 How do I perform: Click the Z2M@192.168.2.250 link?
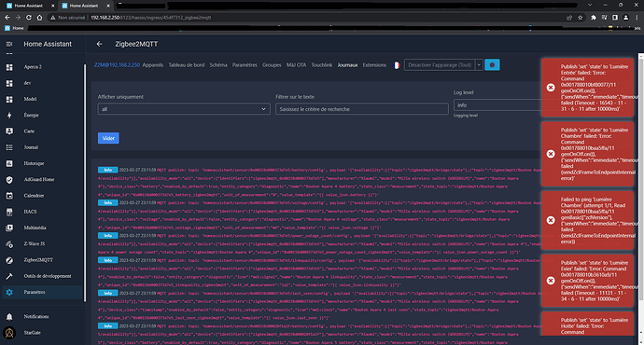tap(117, 65)
